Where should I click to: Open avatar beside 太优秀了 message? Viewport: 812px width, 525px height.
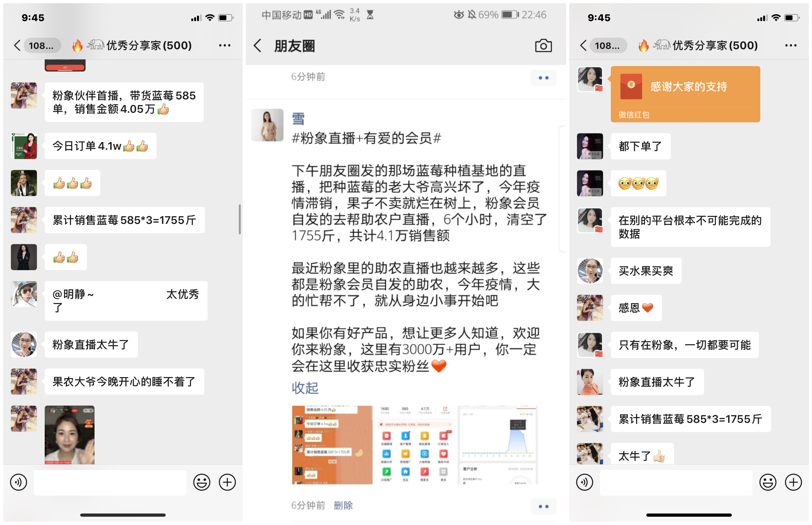coord(24,294)
